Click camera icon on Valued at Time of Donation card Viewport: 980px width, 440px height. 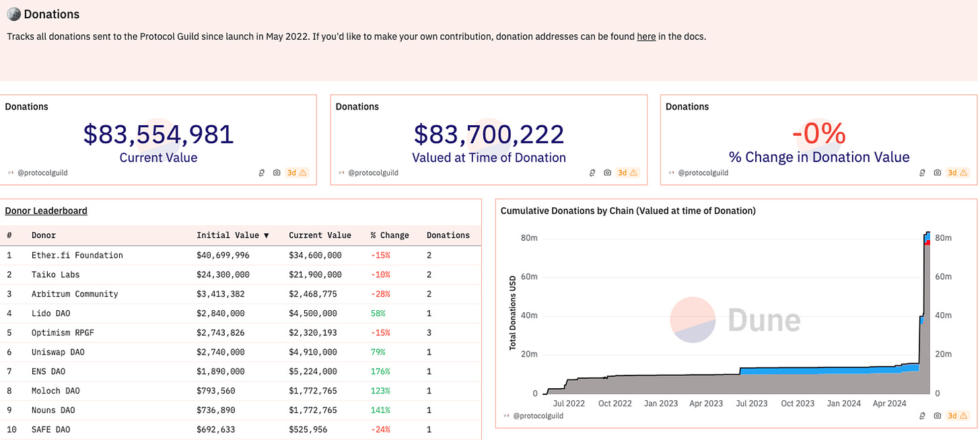click(607, 173)
